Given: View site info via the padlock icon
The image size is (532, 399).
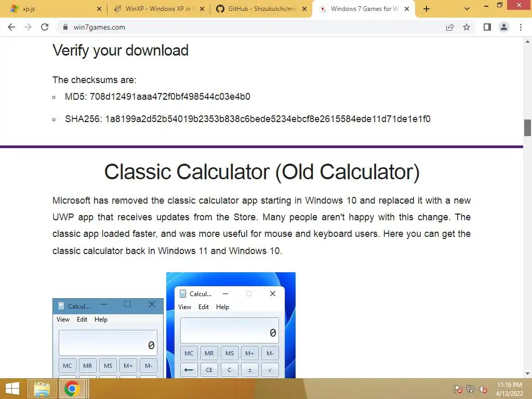Looking at the screenshot, I should tap(65, 27).
